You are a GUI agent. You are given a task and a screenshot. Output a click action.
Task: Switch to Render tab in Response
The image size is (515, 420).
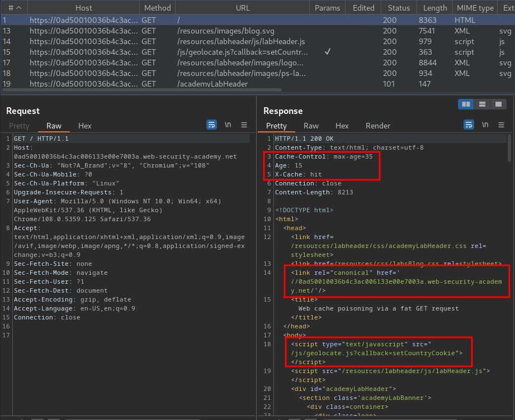[x=378, y=126]
